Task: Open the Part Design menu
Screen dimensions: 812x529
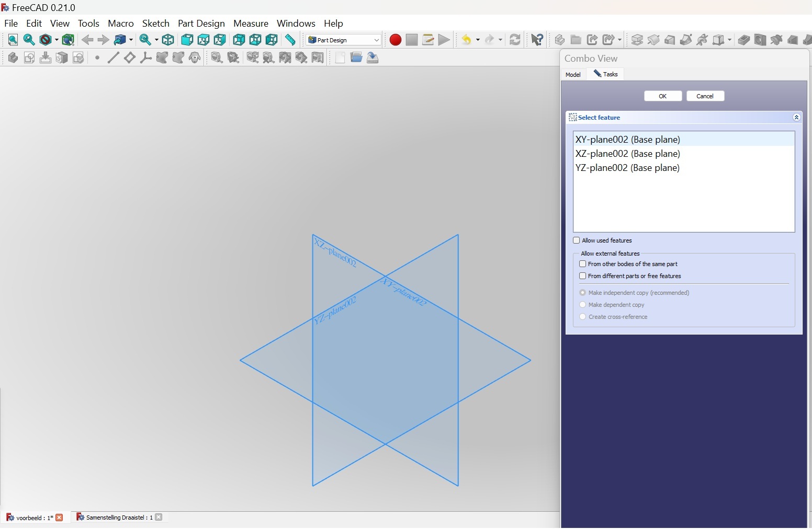Action: (201, 24)
